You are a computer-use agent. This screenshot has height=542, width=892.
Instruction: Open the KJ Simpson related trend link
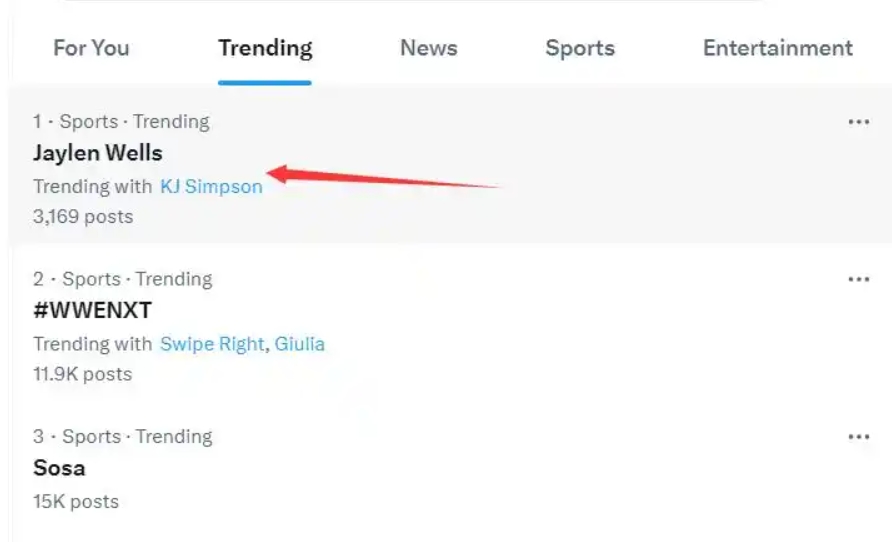[x=211, y=186]
